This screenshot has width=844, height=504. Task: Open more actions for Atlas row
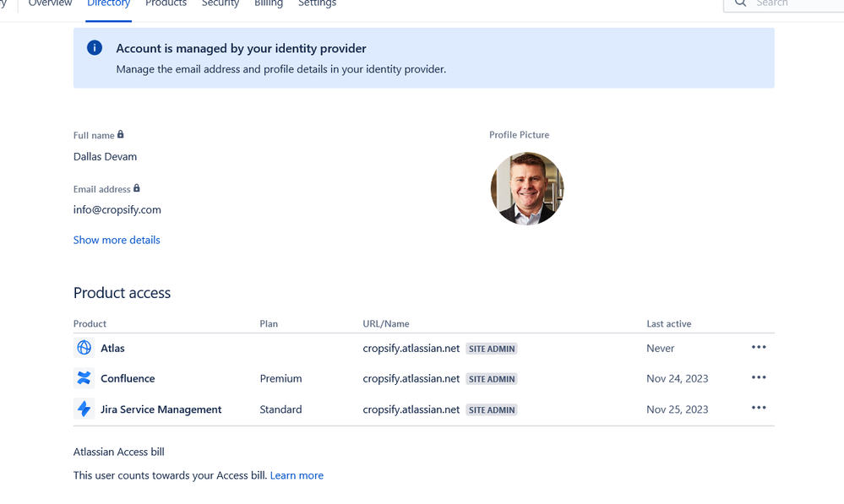[x=759, y=348]
